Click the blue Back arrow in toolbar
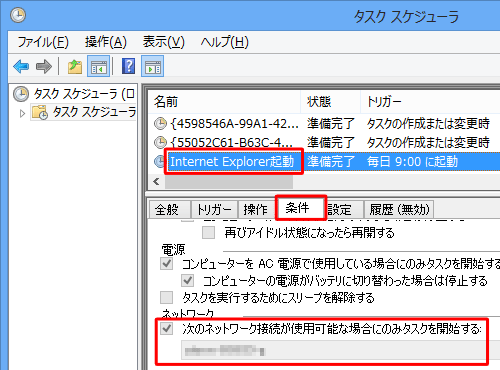Viewport: 500px width, 370px height. click(x=21, y=67)
